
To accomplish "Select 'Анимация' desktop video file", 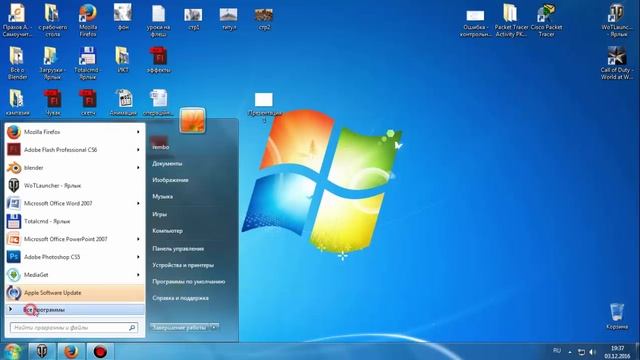I will [123, 102].
